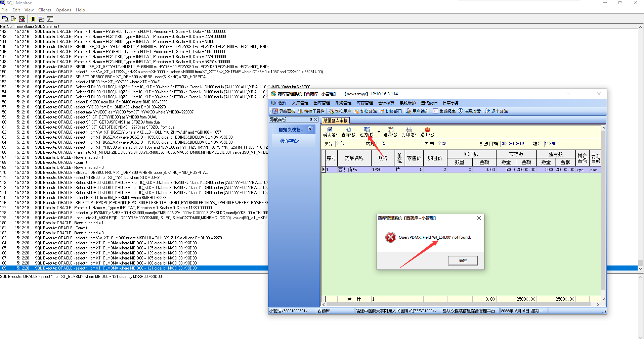Viewport: 644px width, 339px height.
Task: Click the checklist options icon in SQL Monitor
Action: (50, 19)
